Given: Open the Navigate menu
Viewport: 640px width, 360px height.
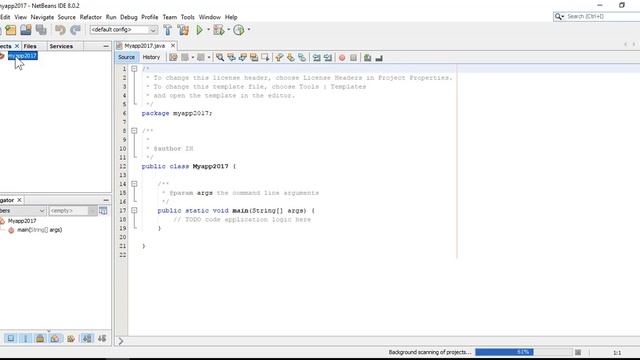Looking at the screenshot, I should [42, 17].
